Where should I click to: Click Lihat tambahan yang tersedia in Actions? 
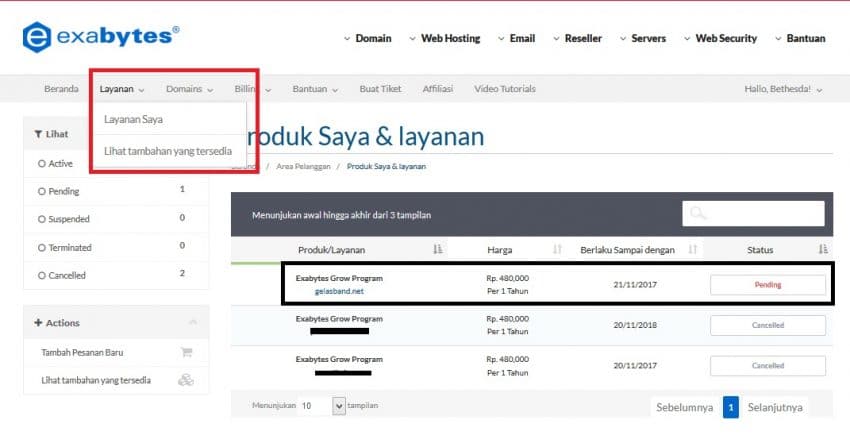point(96,380)
